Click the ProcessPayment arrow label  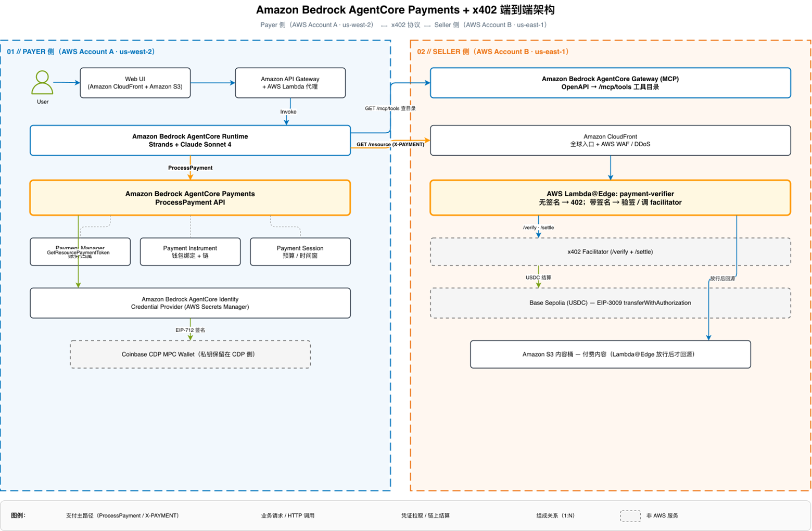[x=190, y=168]
